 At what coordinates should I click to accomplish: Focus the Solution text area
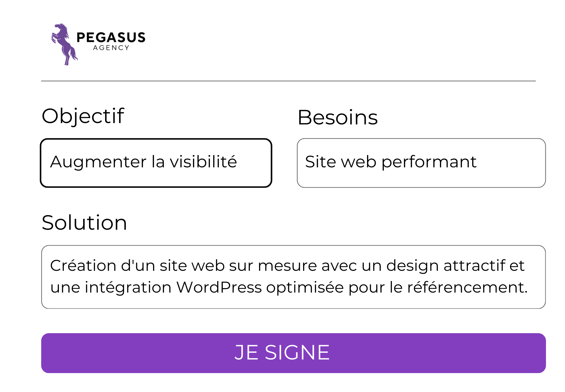(x=293, y=277)
